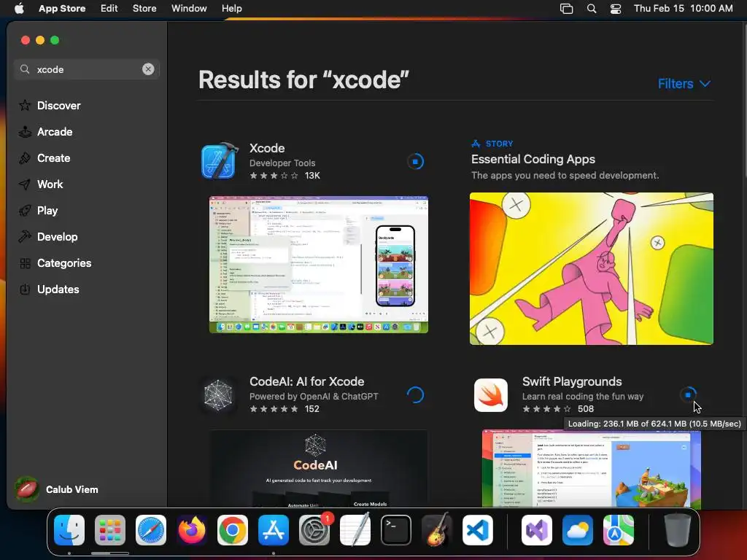Open TextEdit from the Dock
Image resolution: width=747 pixels, height=560 pixels.
point(355,530)
